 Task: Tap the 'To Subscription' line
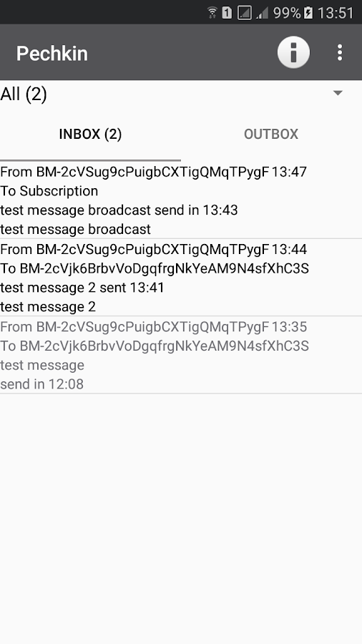(49, 191)
